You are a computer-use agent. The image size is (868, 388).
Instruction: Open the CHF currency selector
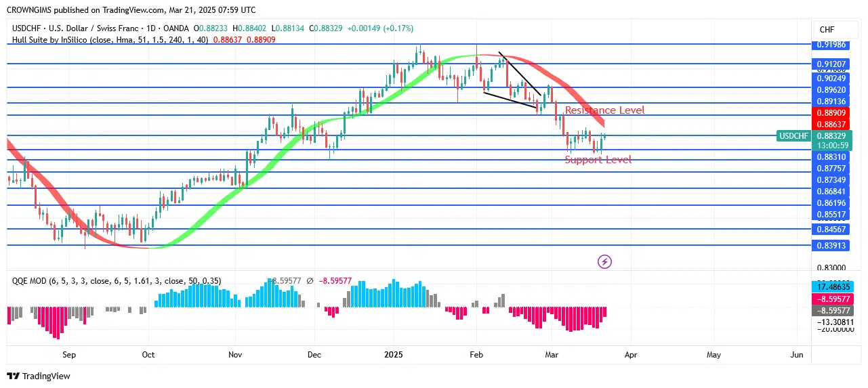827,30
